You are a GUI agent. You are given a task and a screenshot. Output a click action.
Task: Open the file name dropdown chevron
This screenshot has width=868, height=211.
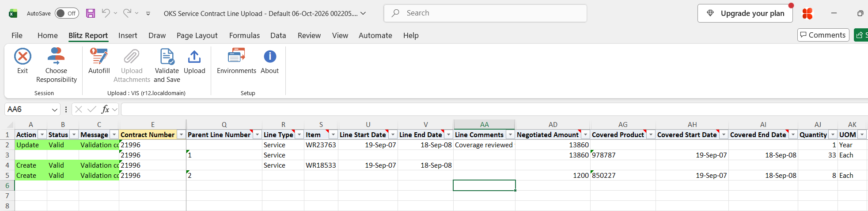[x=363, y=13]
